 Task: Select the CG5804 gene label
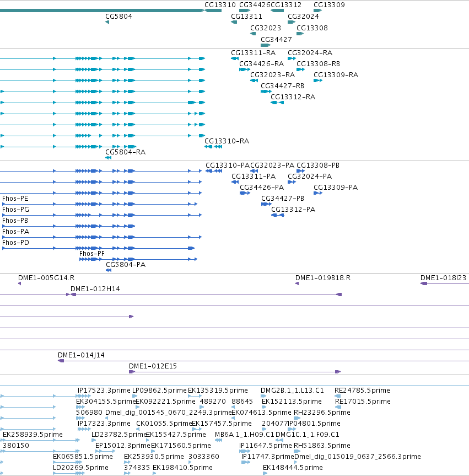click(x=118, y=17)
